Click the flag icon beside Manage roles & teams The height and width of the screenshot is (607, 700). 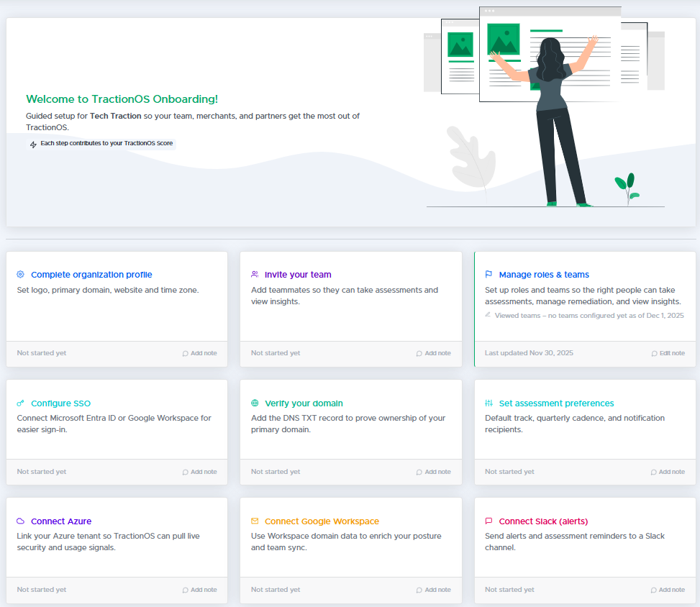click(488, 275)
